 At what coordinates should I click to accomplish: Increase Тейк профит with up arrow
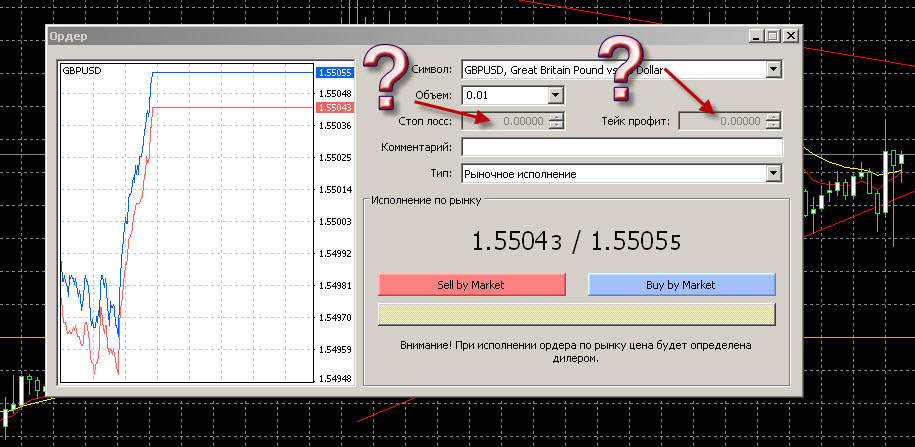click(774, 117)
